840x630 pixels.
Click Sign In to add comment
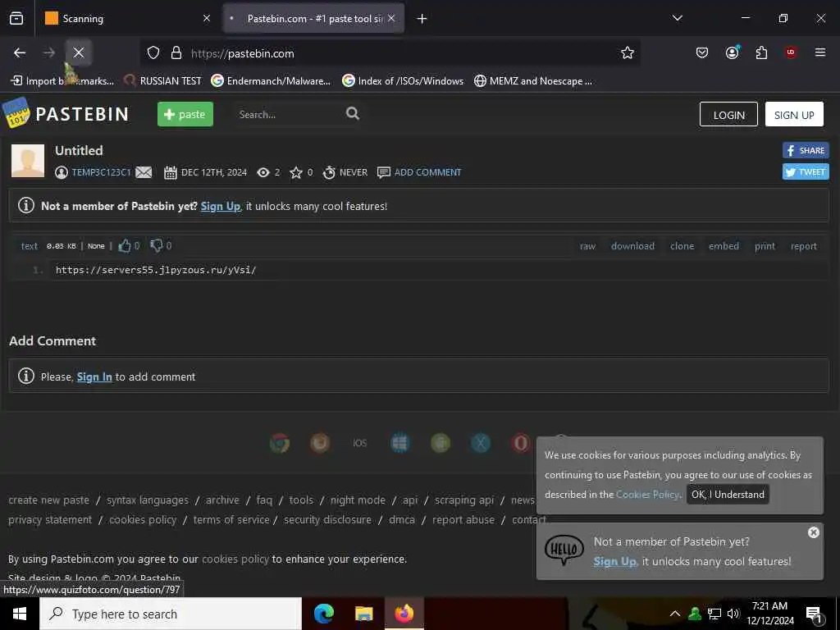point(94,377)
